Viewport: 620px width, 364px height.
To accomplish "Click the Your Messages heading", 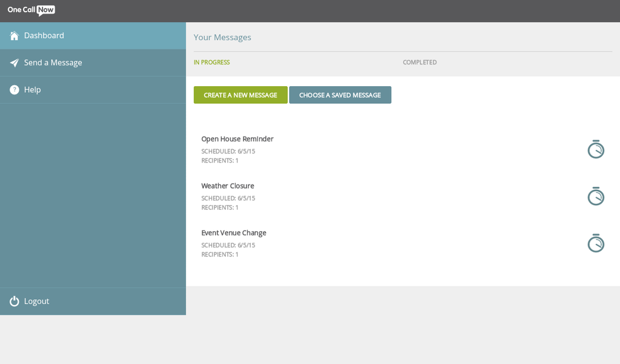I will click(222, 37).
